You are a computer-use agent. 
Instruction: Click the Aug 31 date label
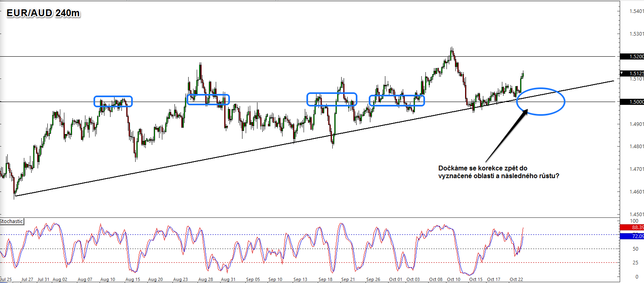228,279
